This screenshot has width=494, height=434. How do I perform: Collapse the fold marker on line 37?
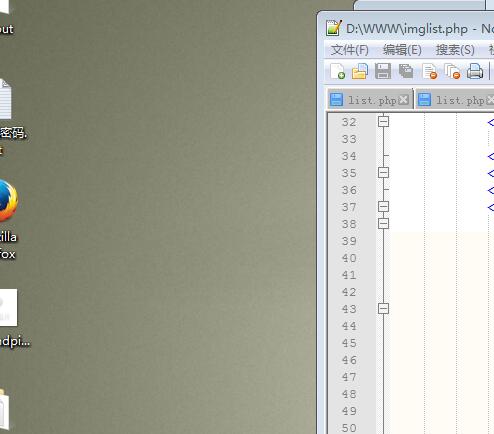coord(383,207)
